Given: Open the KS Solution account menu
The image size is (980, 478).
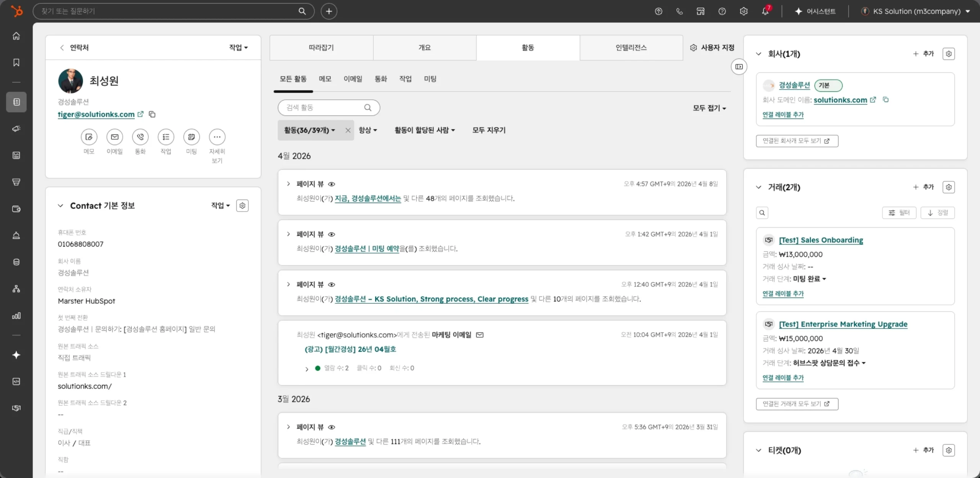Looking at the screenshot, I should tap(915, 11).
